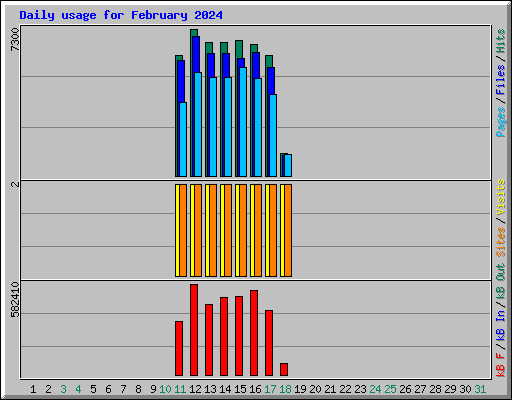This screenshot has width=512, height=400.
Task: Select day label 12 on the x-axis
Action: click(195, 389)
